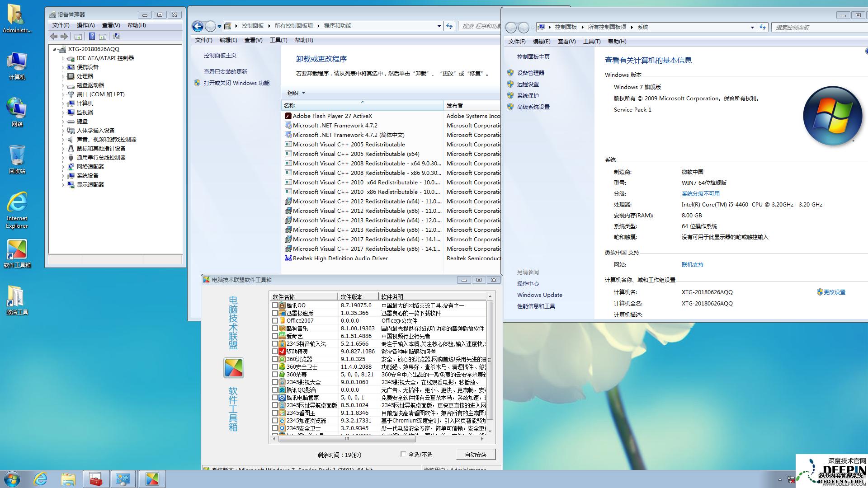The height and width of the screenshot is (488, 868).
Task: Open 设备管理器 link in 系统 window
Action: (530, 73)
